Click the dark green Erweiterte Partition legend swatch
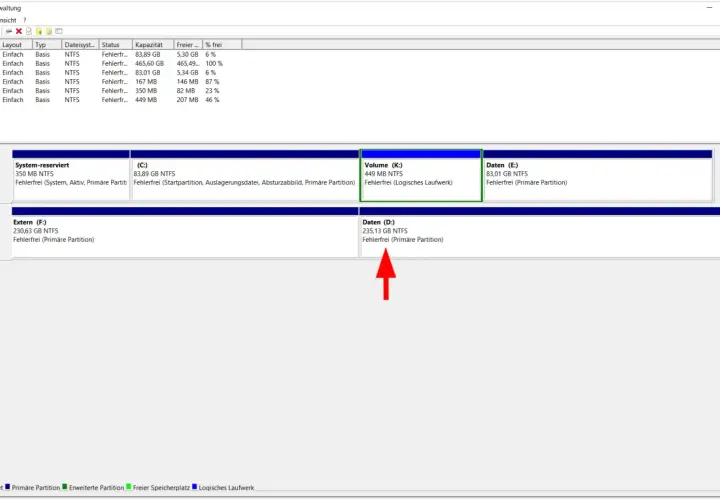The image size is (720, 500). tap(65, 487)
